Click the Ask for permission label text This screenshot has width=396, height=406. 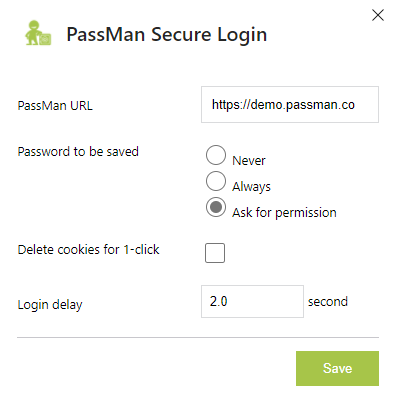pyautogui.click(x=284, y=213)
